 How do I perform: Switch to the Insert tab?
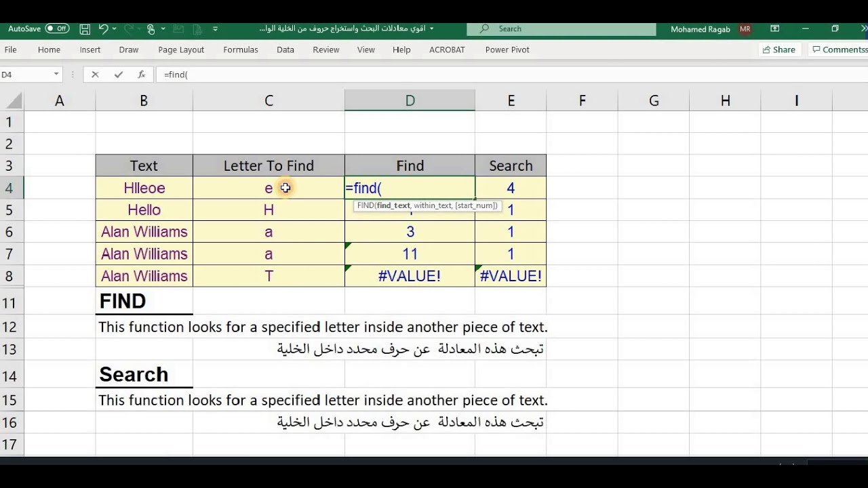90,49
